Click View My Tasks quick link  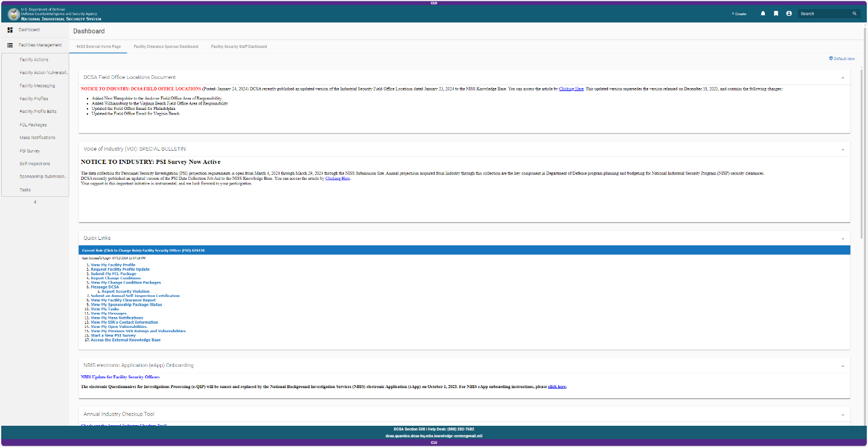click(105, 309)
